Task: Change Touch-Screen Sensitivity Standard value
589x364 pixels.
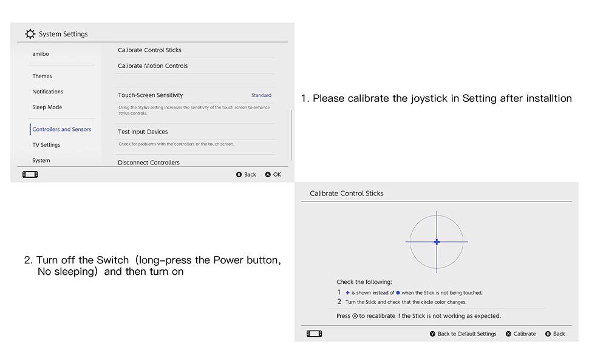Action: tap(261, 95)
